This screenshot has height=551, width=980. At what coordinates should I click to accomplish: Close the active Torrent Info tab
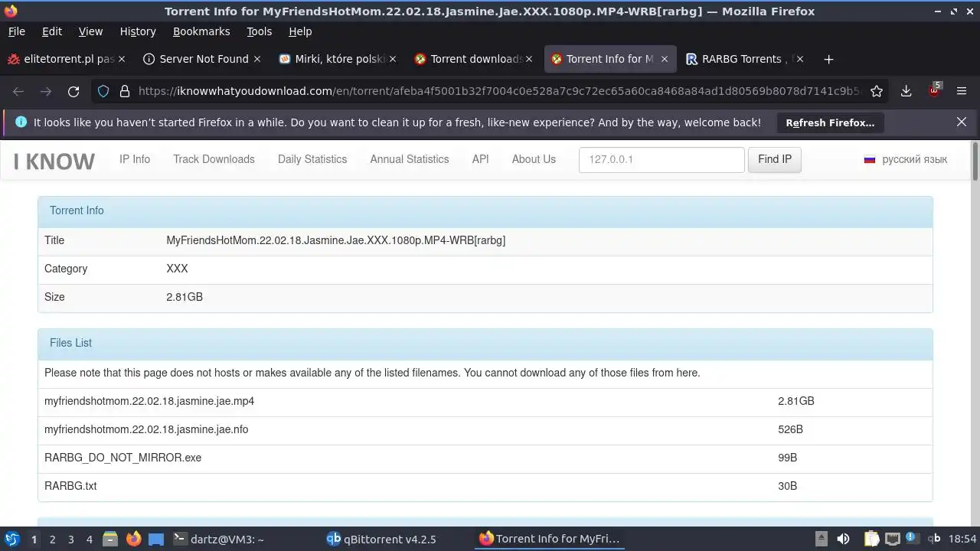pos(665,59)
